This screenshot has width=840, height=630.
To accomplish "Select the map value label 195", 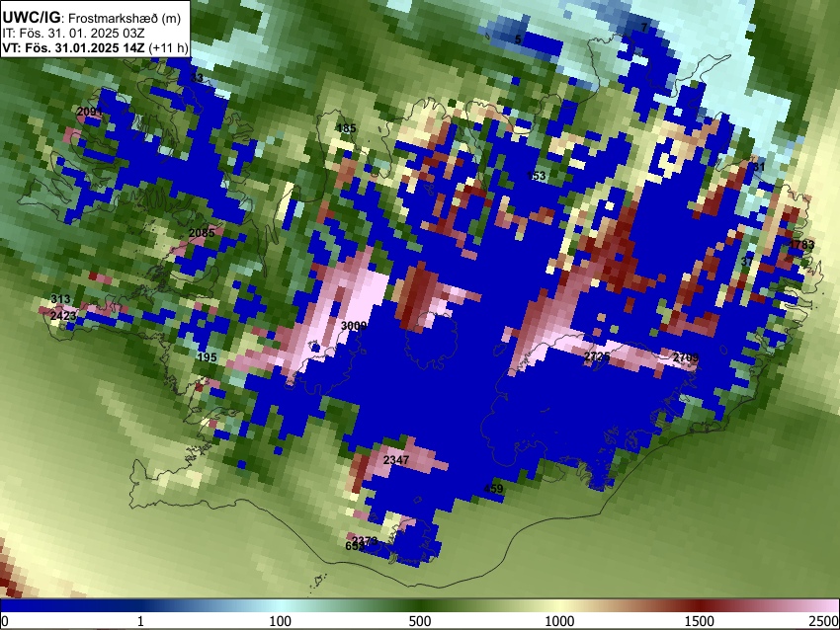I will (208, 357).
